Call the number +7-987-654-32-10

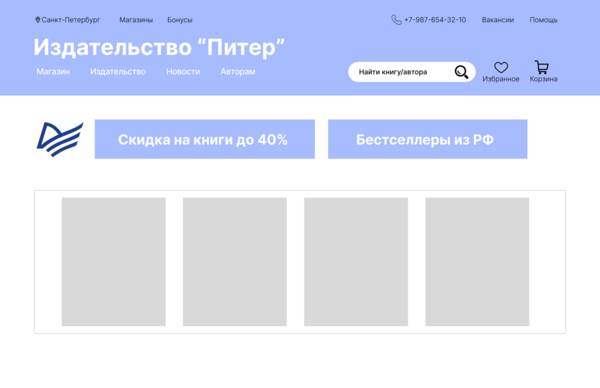click(435, 20)
